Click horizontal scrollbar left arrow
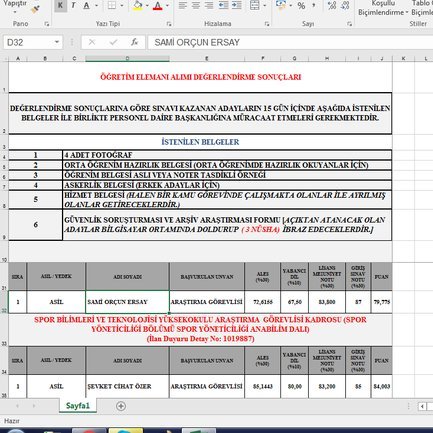 [422, 406]
